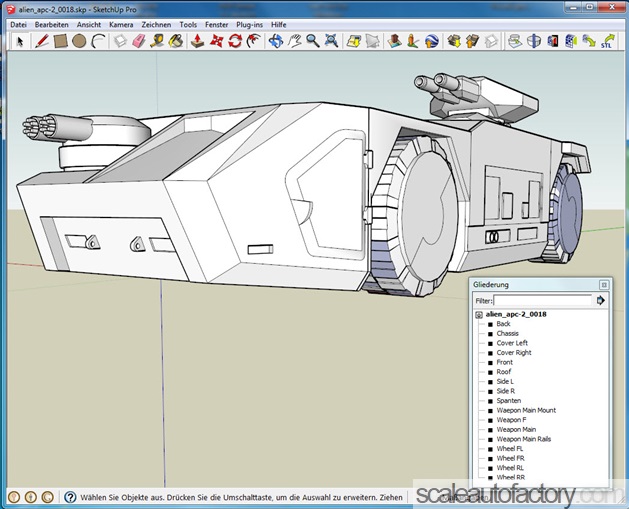Choose the Rectangle drawing tool
Screen dimensions: 629x509
(60, 41)
